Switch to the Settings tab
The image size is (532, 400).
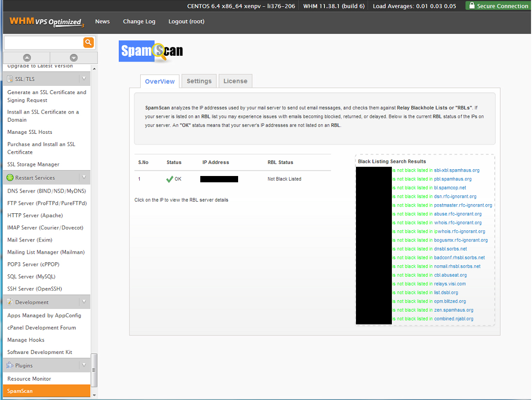click(199, 81)
